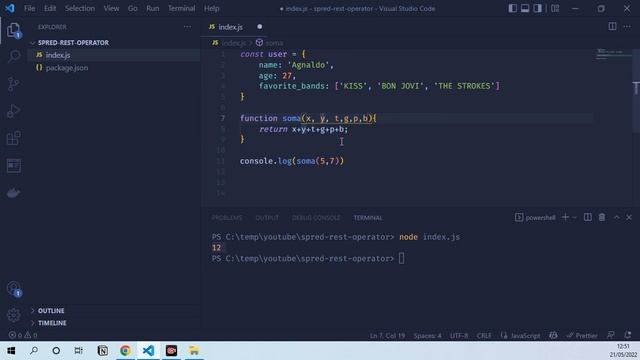Open the Docker view in activity bar
The image size is (640, 360).
click(13, 193)
